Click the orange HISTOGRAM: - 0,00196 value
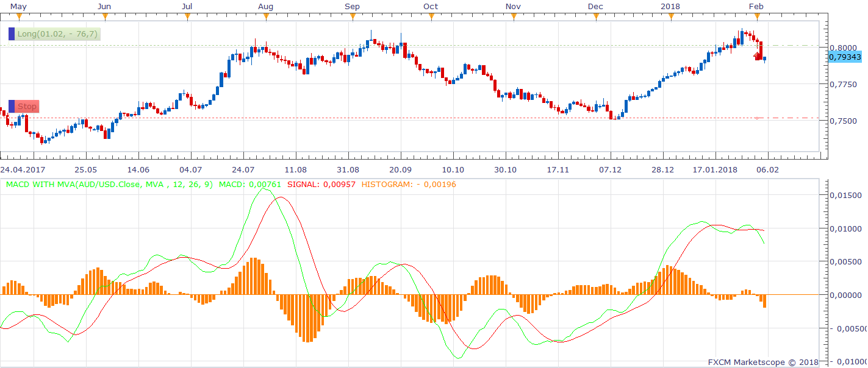Screen dimensions: 868x368 pyautogui.click(x=409, y=184)
